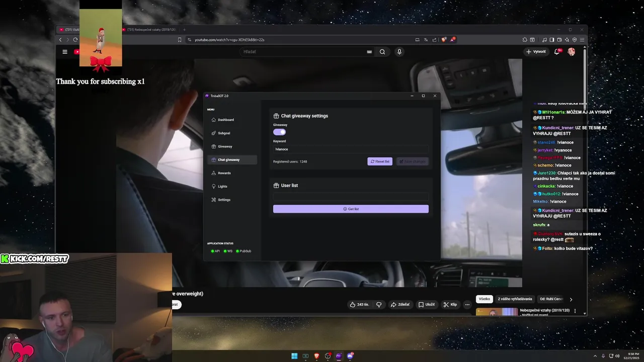The width and height of the screenshot is (644, 362).
Task: Click the Klip clip button
Action: 450,304
